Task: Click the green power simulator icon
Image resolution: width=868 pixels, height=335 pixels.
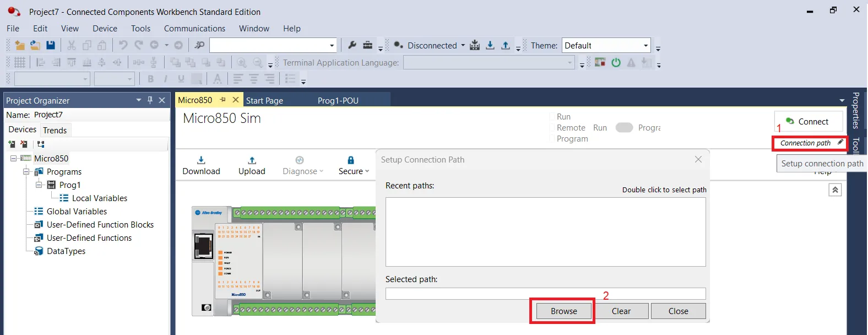Action: (x=616, y=62)
